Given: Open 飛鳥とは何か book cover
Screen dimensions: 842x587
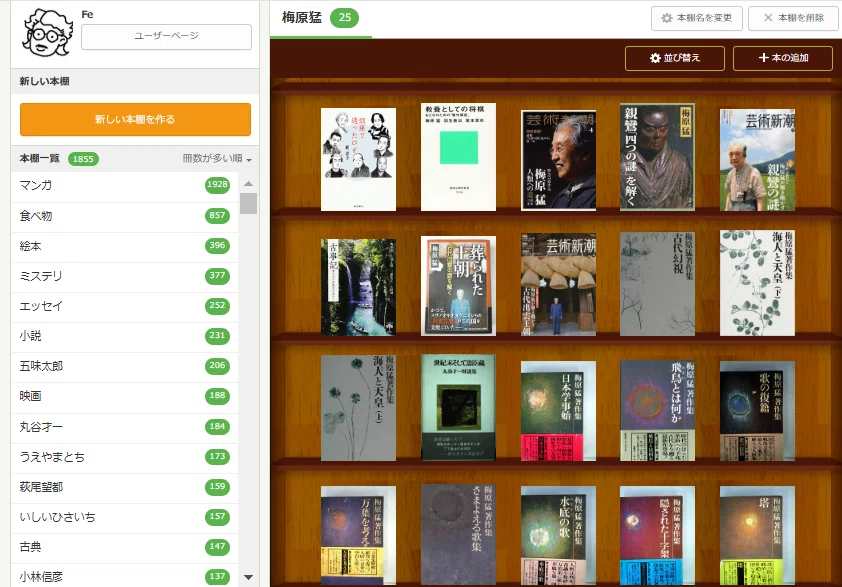Looking at the screenshot, I should (x=657, y=411).
